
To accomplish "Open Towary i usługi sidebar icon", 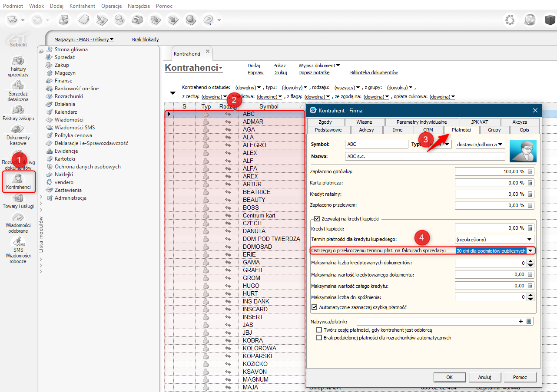I will pos(18,198).
